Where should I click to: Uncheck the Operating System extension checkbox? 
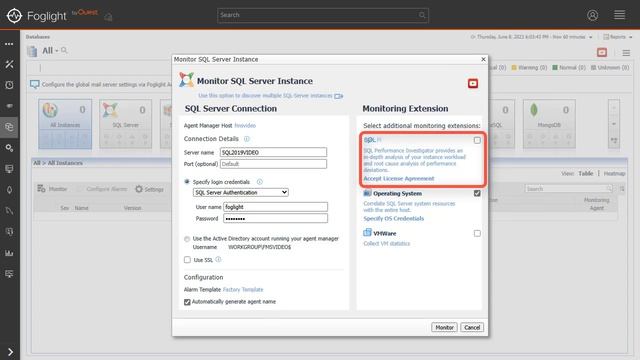click(x=477, y=193)
